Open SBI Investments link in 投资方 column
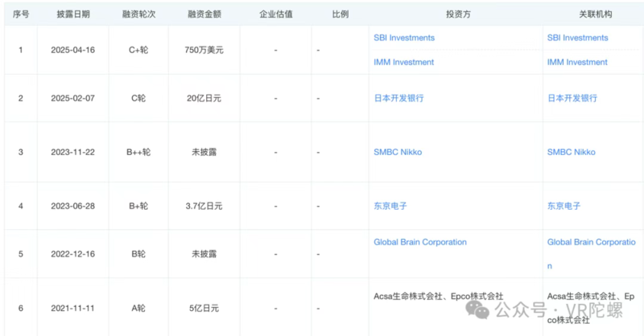 (x=404, y=38)
